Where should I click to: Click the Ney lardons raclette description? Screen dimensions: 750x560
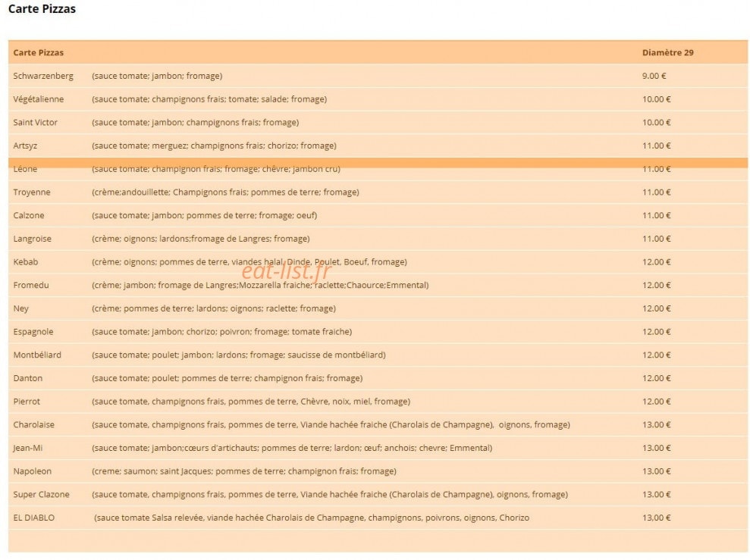click(x=214, y=308)
